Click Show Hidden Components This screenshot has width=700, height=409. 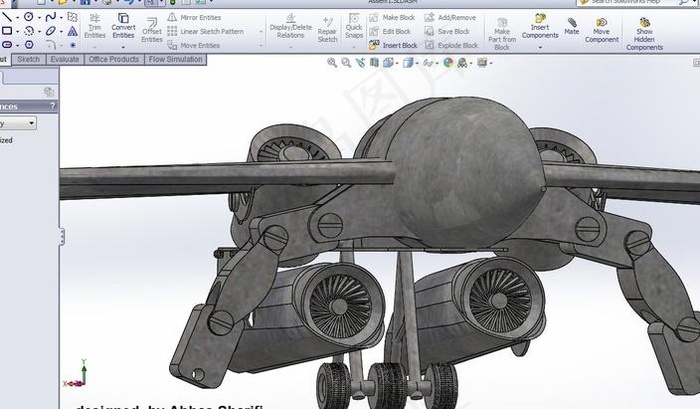click(x=644, y=34)
